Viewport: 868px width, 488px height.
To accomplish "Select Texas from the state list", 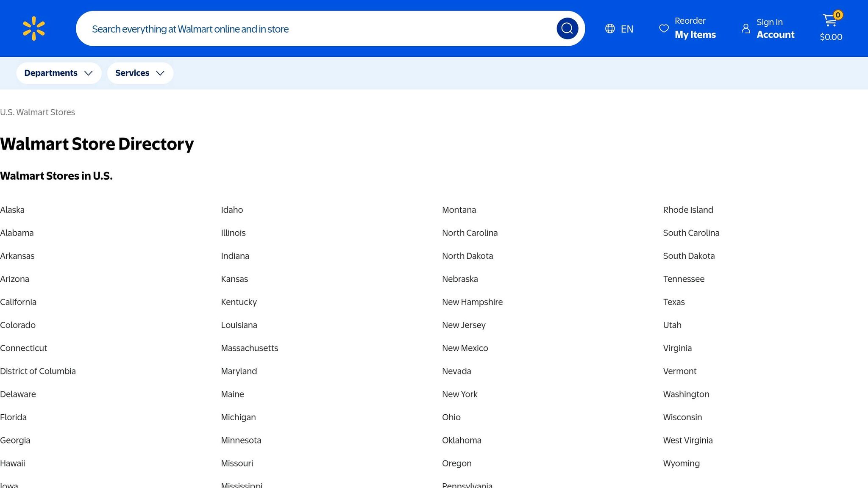I will (x=673, y=302).
